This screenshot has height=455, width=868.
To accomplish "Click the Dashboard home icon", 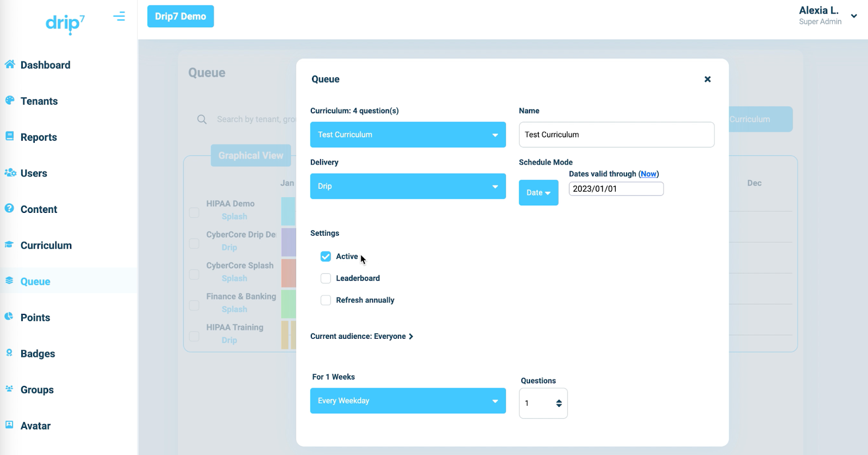I will click(10, 65).
